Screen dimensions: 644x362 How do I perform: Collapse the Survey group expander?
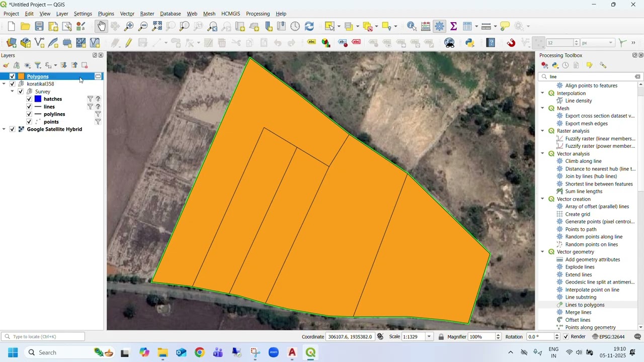[12, 92]
